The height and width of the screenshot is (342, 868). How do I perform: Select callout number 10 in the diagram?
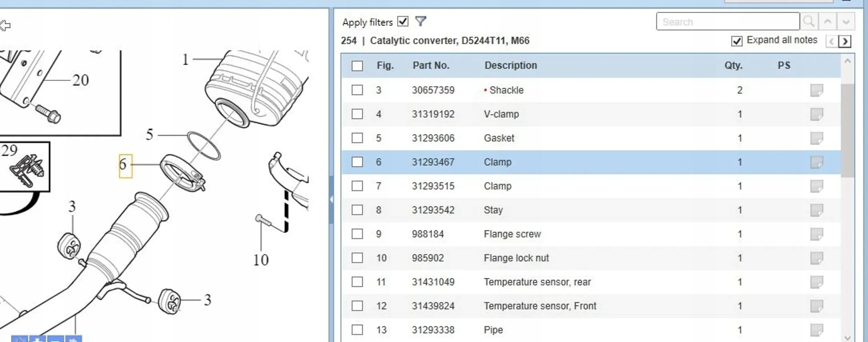261,260
